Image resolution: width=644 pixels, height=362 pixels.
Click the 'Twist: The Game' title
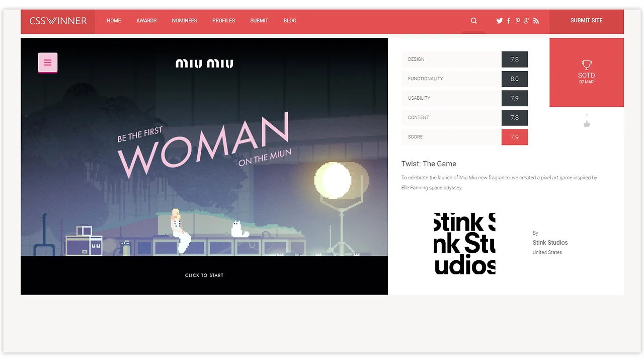tap(429, 164)
